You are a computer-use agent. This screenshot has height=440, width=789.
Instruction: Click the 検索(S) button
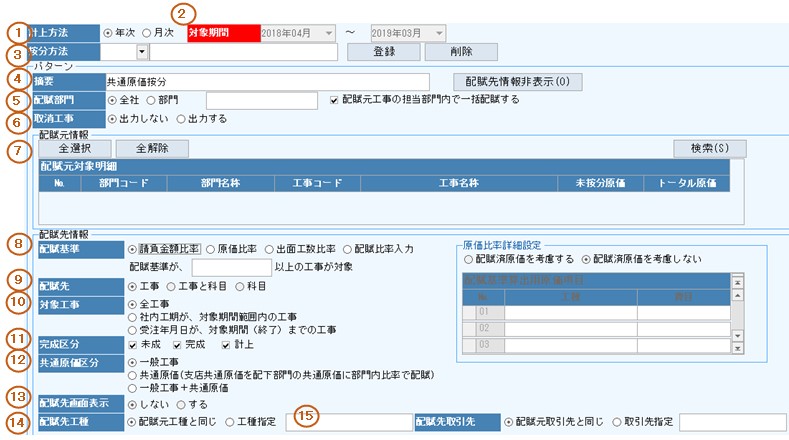click(x=710, y=147)
